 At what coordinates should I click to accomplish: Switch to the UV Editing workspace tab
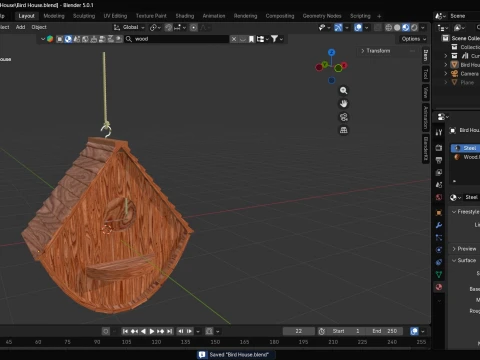click(x=115, y=16)
